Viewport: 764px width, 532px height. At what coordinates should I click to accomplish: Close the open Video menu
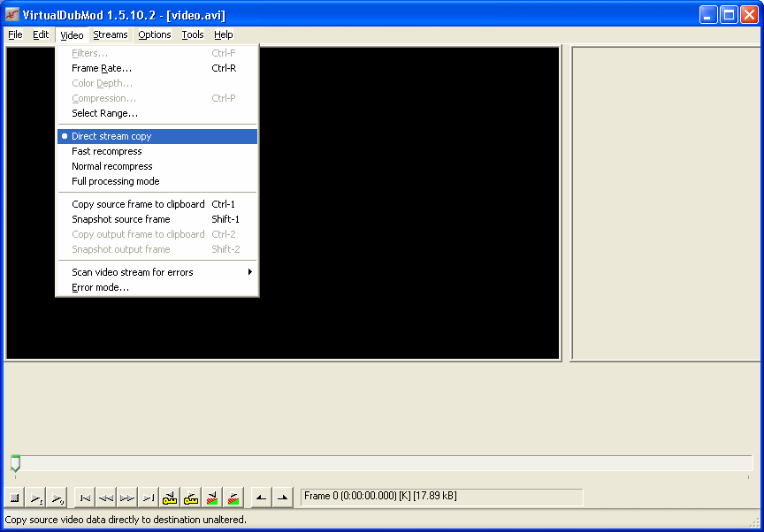pos(72,35)
